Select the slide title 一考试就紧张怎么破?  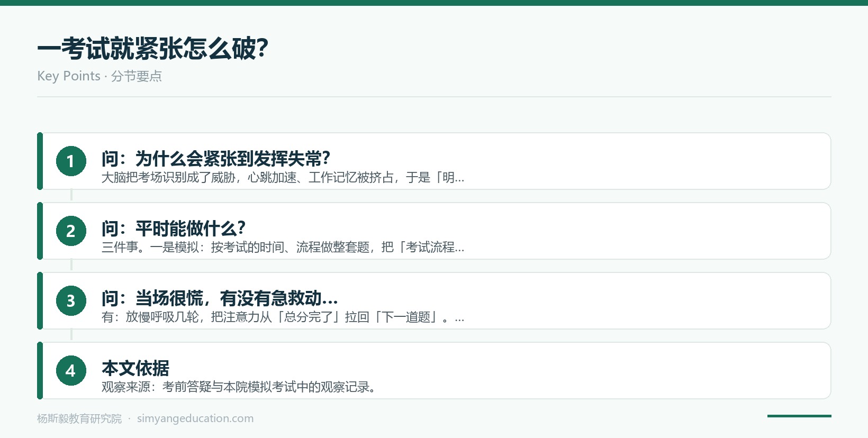click(x=153, y=49)
